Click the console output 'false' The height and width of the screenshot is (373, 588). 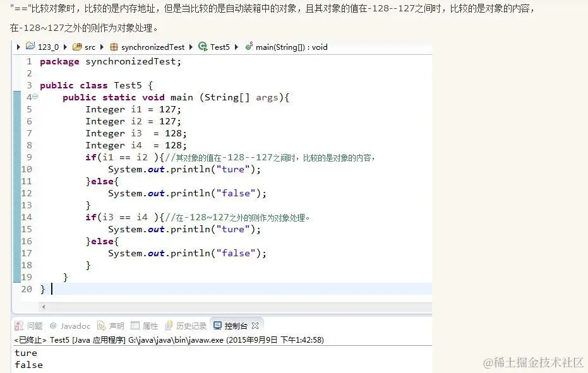tap(29, 365)
